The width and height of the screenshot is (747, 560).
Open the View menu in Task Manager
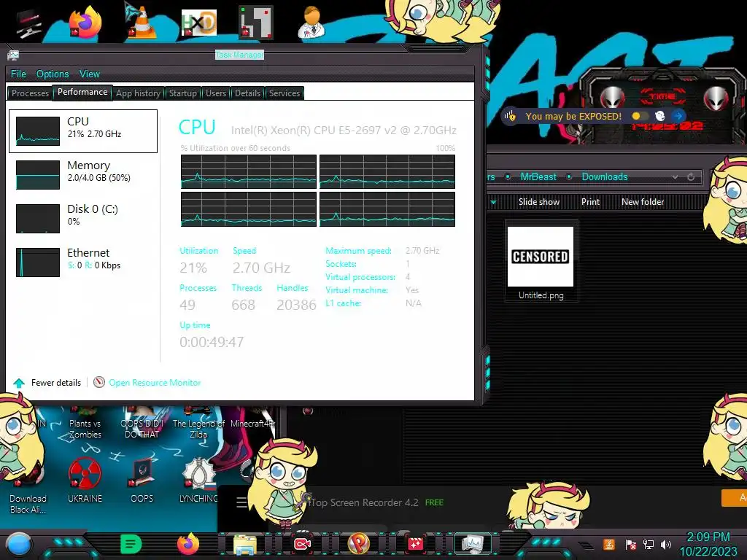coord(90,74)
